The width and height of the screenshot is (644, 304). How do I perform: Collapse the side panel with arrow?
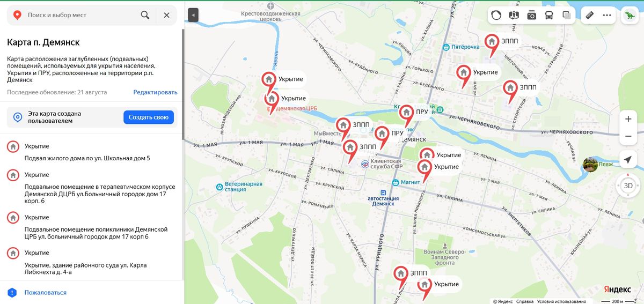(x=193, y=15)
